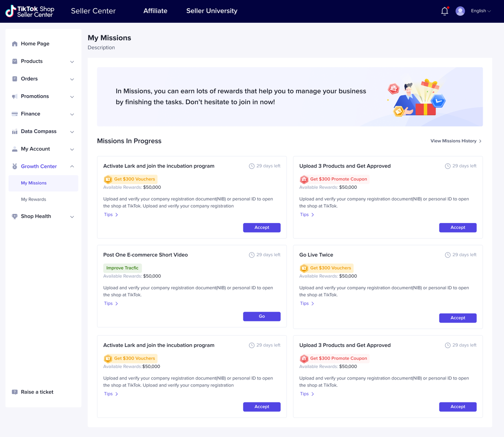
Task: Accept the upper Upload 3 Products mission
Action: [x=458, y=228]
